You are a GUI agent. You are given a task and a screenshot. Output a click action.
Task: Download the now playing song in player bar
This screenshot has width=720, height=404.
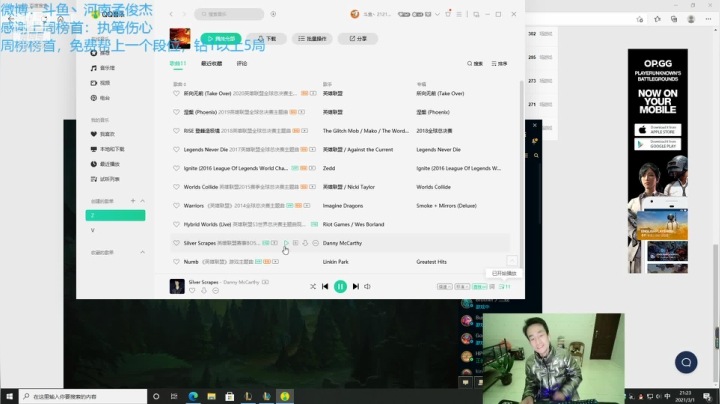tap(204, 291)
